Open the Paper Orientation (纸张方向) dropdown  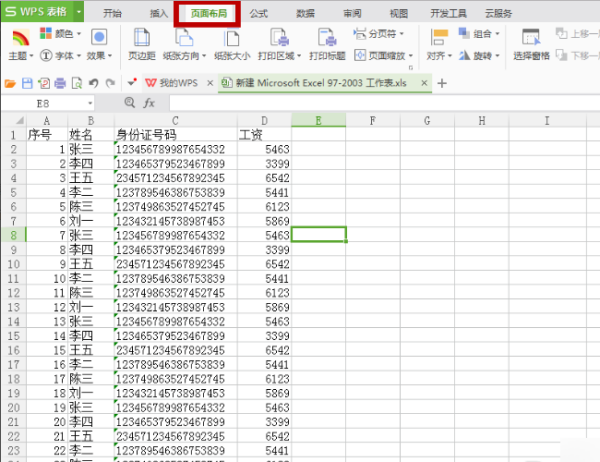pyautogui.click(x=188, y=57)
